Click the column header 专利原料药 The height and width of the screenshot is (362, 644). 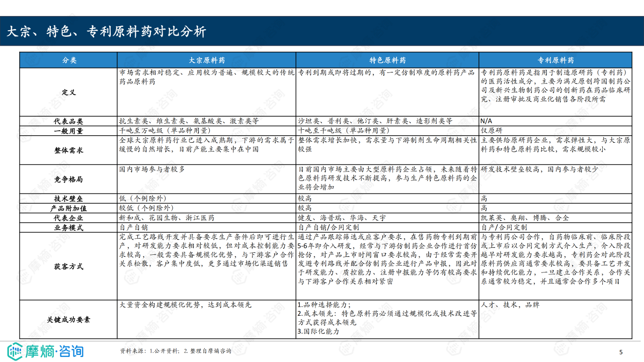click(555, 60)
